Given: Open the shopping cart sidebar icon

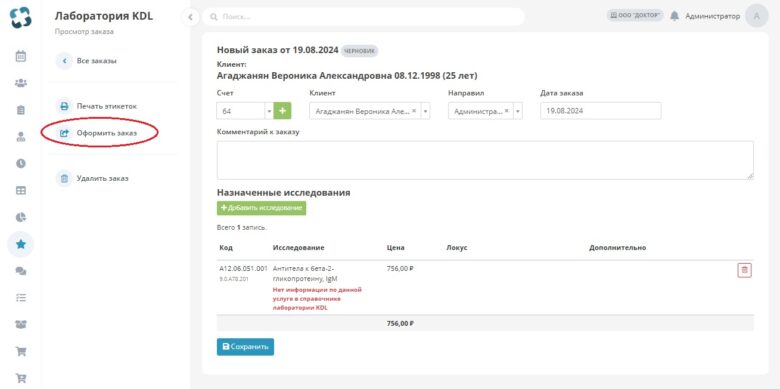Looking at the screenshot, I should (x=20, y=351).
